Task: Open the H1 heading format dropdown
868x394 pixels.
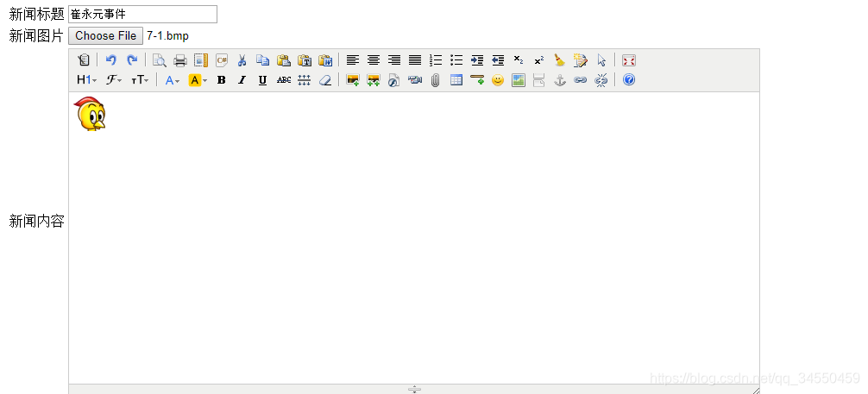Action: click(x=87, y=80)
